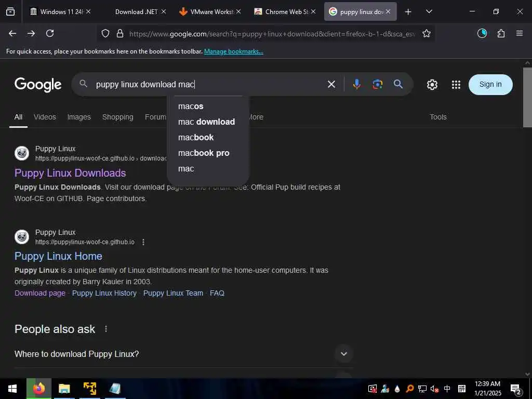
Task: Open the Google apps grid
Action: (x=456, y=85)
